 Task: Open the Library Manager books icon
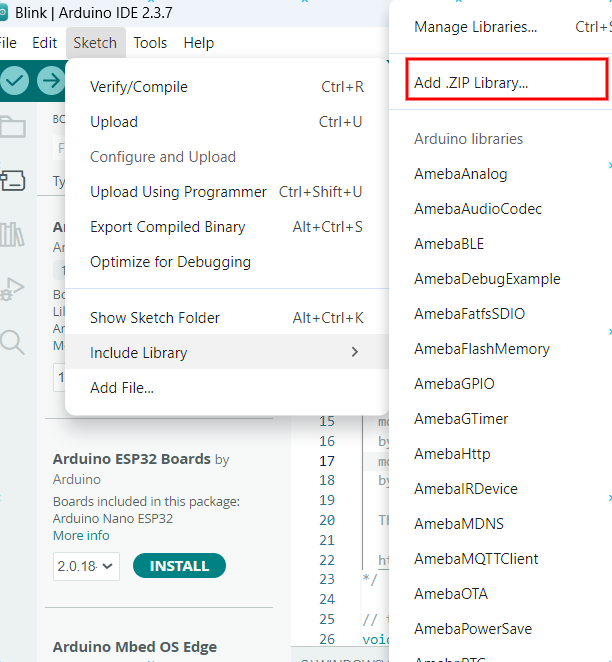tap(12, 234)
